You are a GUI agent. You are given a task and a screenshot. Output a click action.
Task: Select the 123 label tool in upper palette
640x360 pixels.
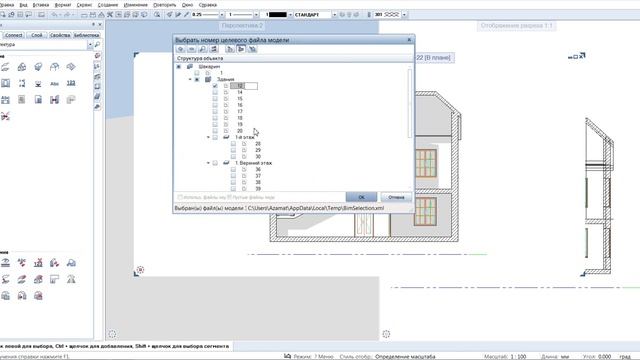pos(71,83)
